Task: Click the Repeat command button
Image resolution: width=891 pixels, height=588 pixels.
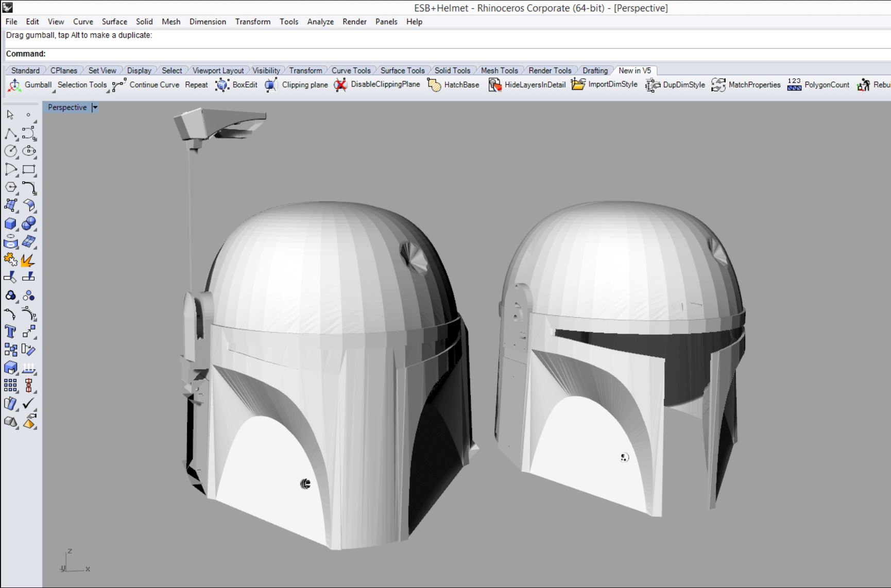Action: tap(196, 85)
